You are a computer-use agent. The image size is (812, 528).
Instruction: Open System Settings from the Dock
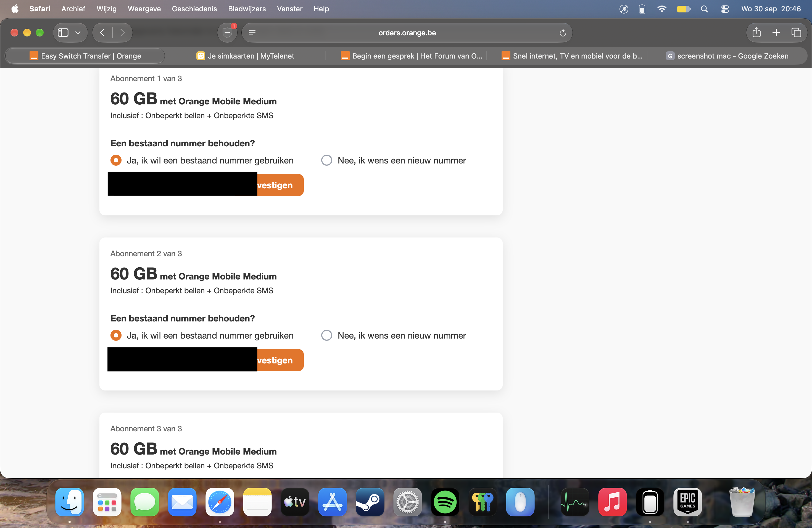click(x=407, y=502)
